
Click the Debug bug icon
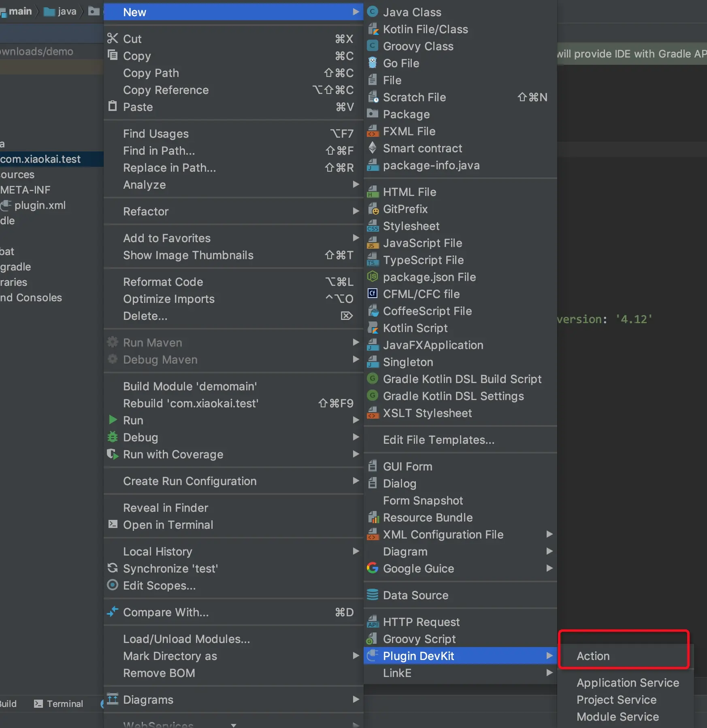[x=113, y=437]
